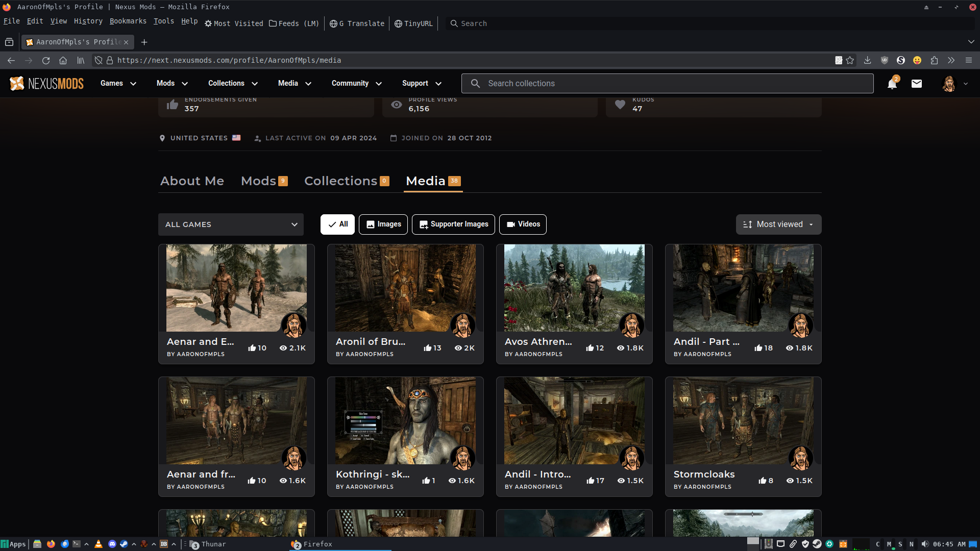Open the Firefox Tools menu
Image resolution: width=980 pixels, height=551 pixels.
click(163, 21)
